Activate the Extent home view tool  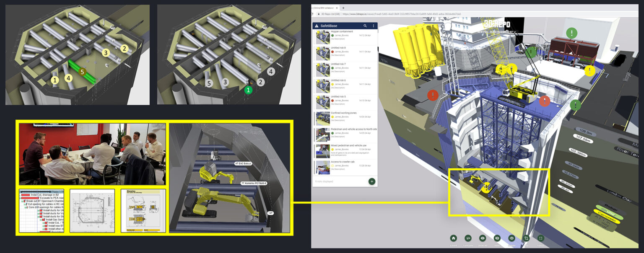(x=454, y=238)
